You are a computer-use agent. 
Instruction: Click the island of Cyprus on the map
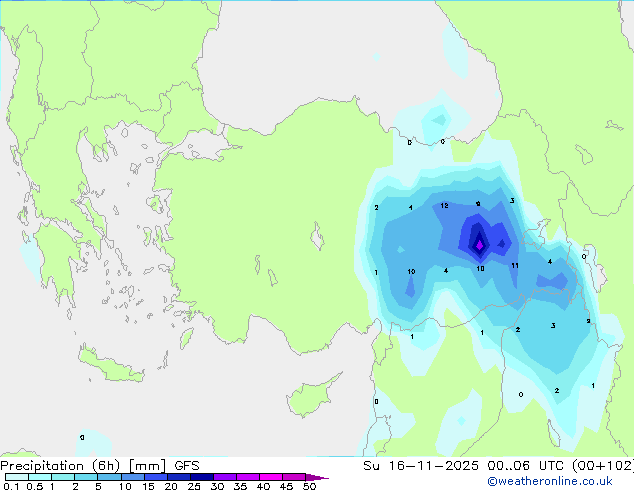click(311, 396)
